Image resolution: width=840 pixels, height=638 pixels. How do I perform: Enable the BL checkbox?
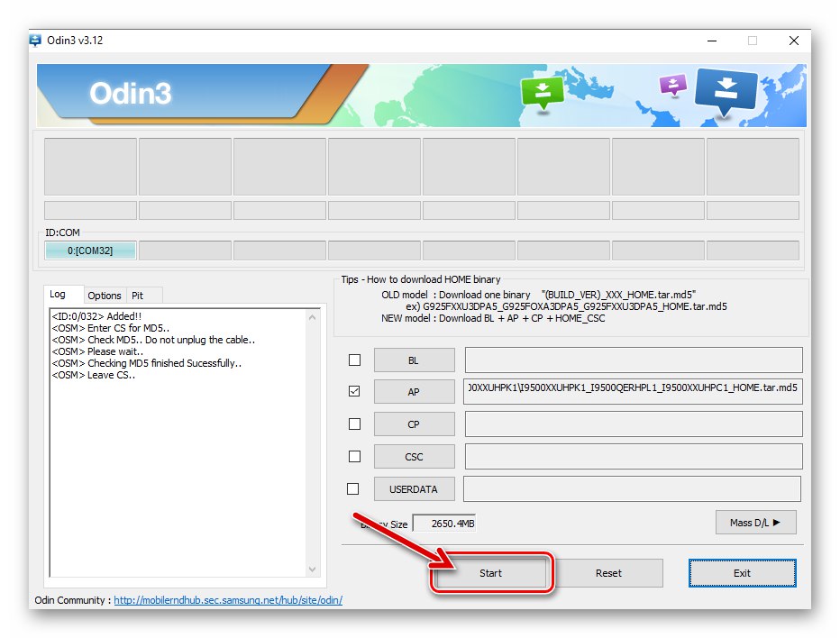click(354, 360)
